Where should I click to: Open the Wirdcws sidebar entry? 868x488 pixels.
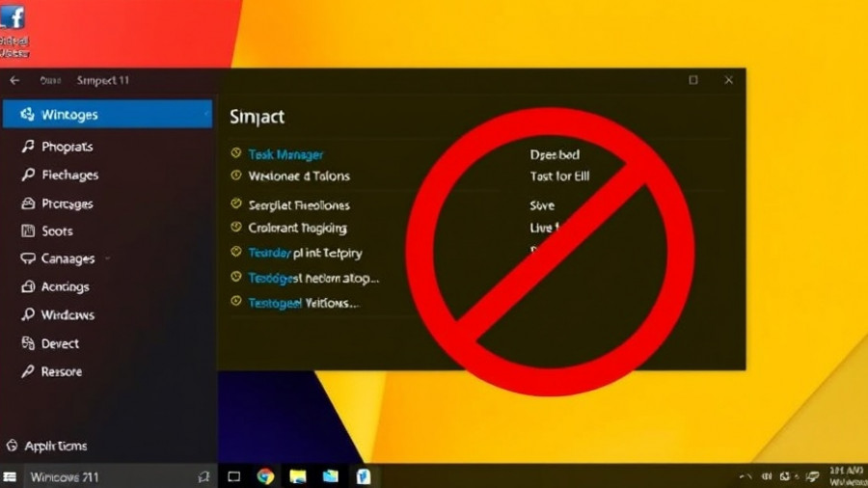tap(68, 314)
